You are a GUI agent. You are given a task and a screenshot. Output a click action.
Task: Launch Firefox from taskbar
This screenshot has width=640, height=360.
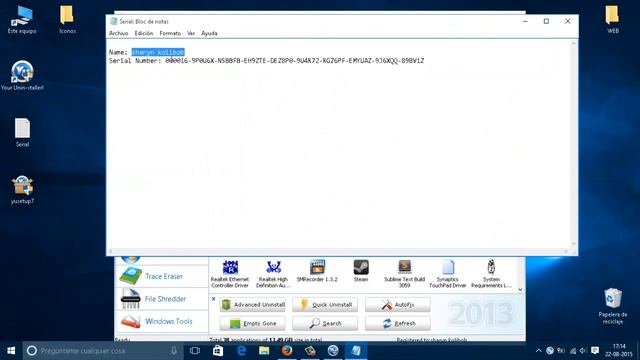pos(287,351)
